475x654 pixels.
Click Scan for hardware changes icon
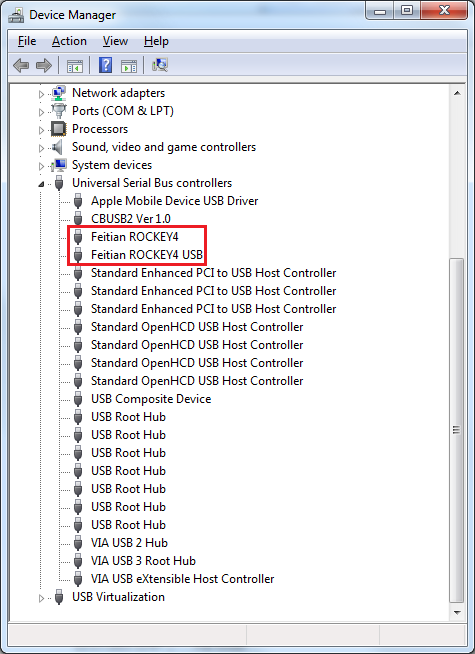coord(160,65)
